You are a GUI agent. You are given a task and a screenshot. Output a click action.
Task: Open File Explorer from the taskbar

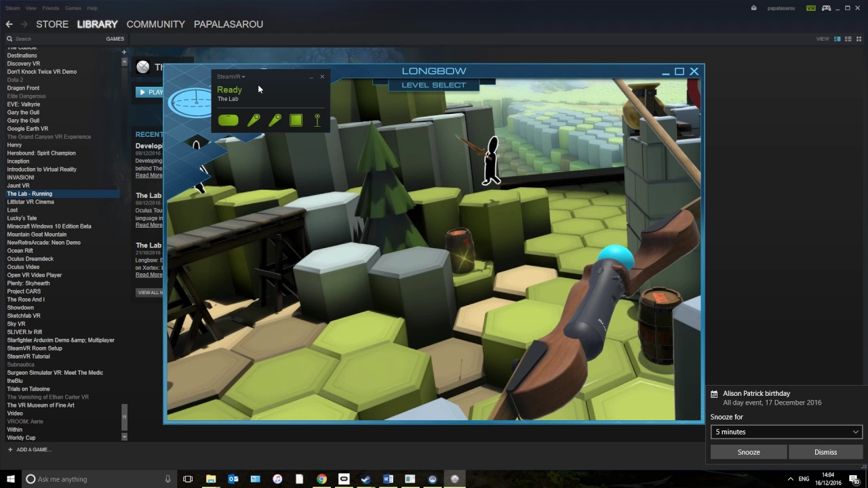[211, 479]
